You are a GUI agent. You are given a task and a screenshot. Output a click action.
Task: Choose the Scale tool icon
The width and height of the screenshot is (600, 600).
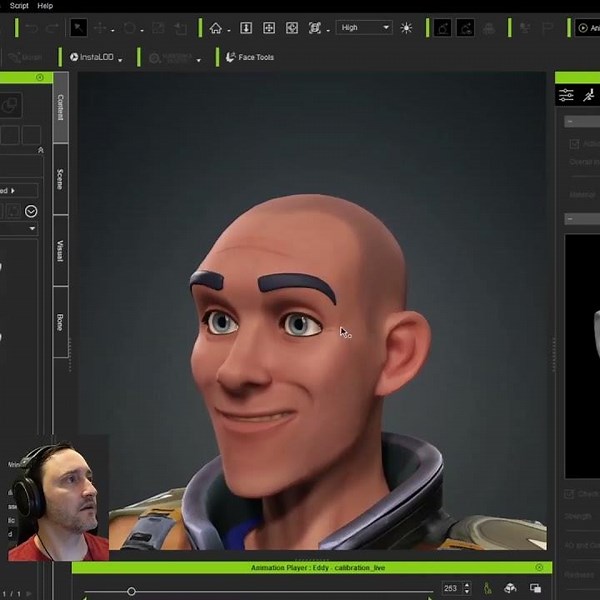158,28
